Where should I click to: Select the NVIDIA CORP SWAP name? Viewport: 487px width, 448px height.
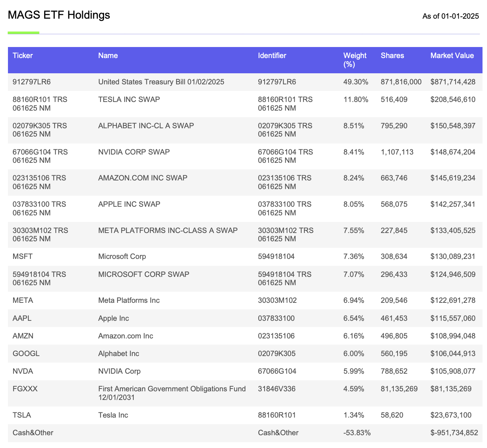coord(134,152)
